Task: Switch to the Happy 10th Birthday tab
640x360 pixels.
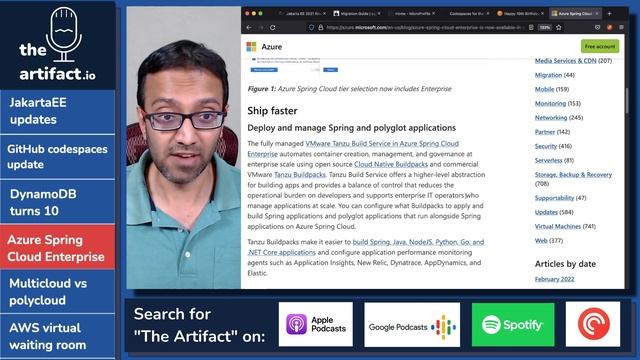Action: (520, 13)
